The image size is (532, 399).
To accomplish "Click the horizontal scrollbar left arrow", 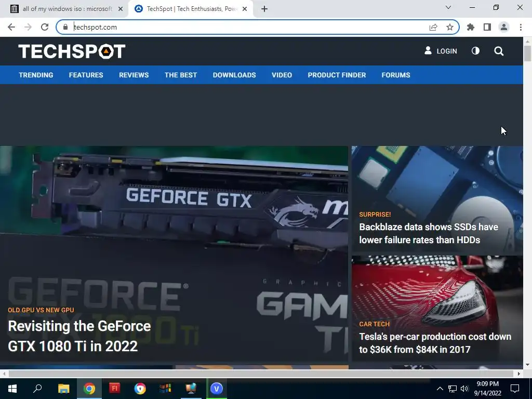I will [4, 374].
